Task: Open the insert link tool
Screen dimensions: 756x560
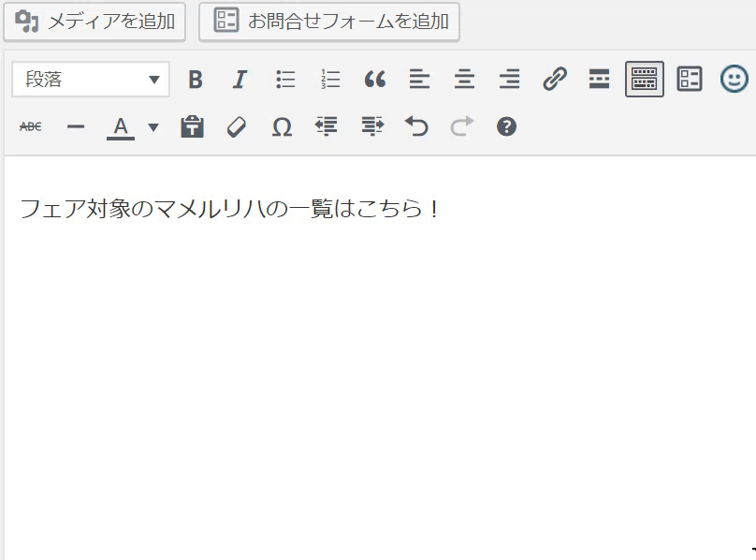Action: coord(555,80)
